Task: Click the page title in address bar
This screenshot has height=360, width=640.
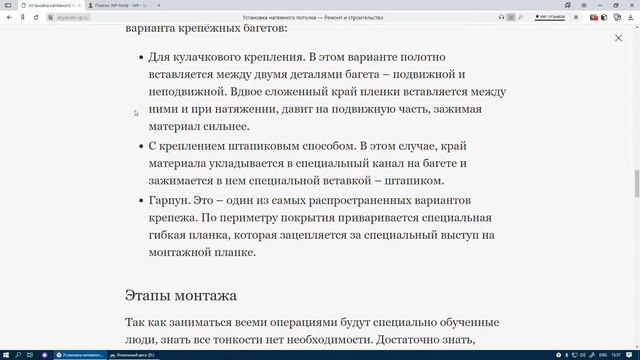Action: pos(313,18)
